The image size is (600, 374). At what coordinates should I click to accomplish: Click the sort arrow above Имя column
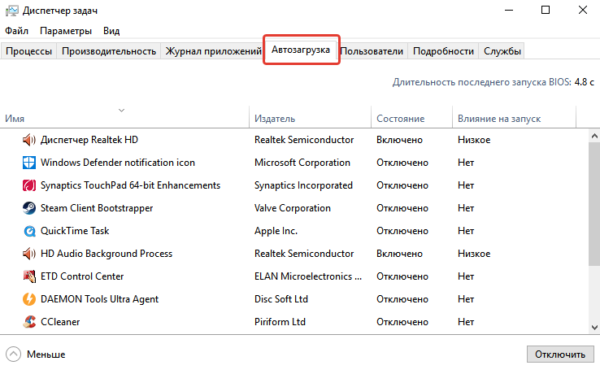[x=122, y=110]
